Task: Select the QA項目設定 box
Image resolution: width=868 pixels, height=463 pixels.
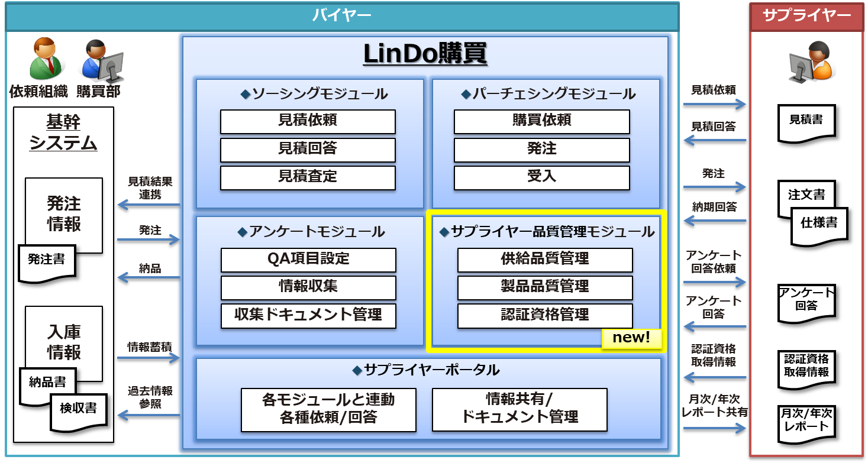Action: point(308,260)
